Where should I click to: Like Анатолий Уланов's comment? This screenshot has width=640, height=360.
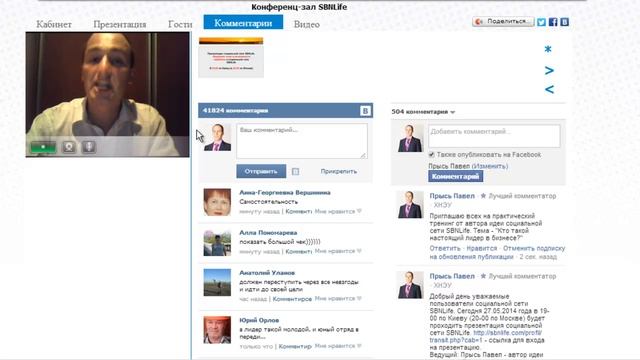click(338, 299)
